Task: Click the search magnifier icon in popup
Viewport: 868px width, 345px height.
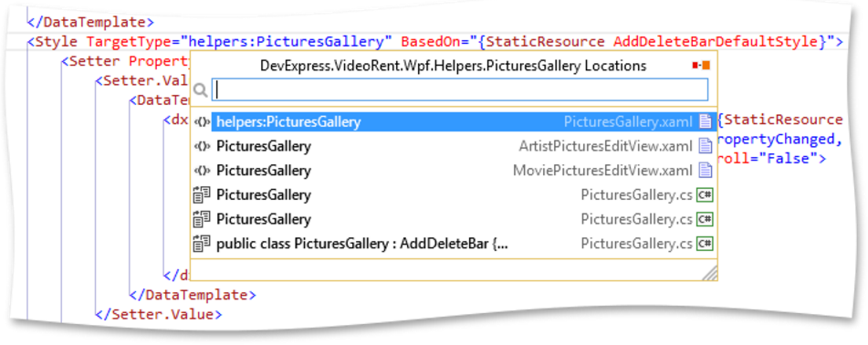Action: click(201, 89)
